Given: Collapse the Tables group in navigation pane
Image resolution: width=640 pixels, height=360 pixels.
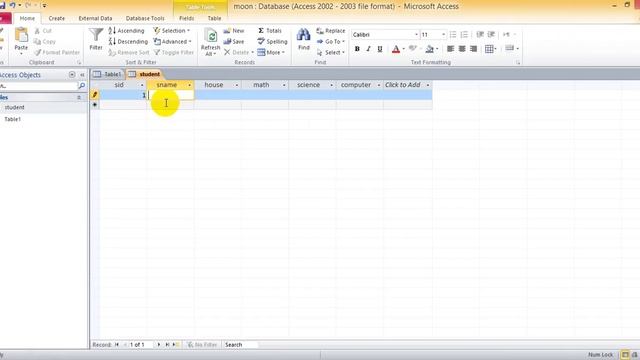Looking at the screenshot, I should pyautogui.click(x=79, y=98).
